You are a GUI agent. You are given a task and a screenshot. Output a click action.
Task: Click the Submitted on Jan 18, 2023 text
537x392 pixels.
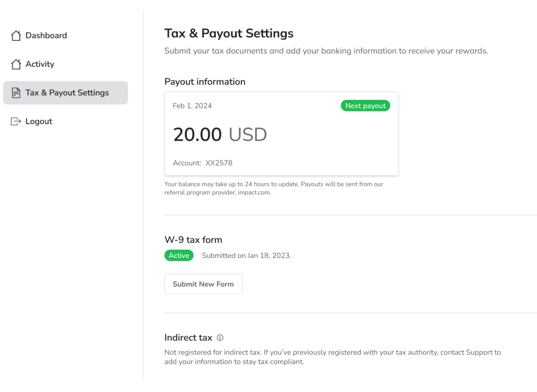[x=247, y=255]
